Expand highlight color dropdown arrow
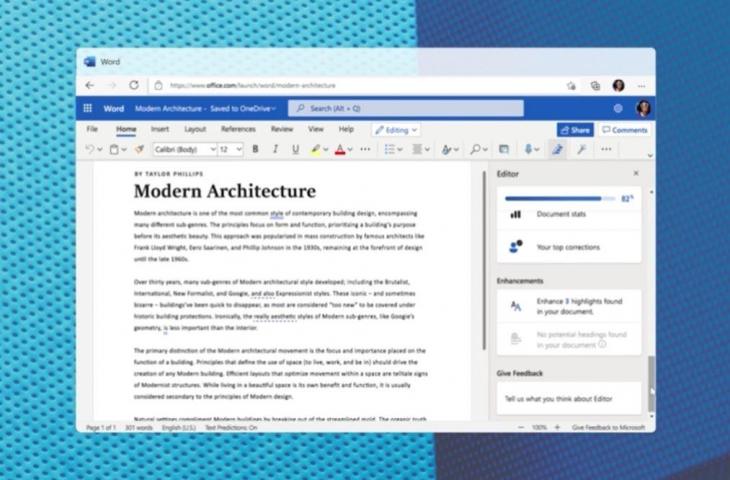Viewport: 730px width, 480px height. (x=325, y=149)
